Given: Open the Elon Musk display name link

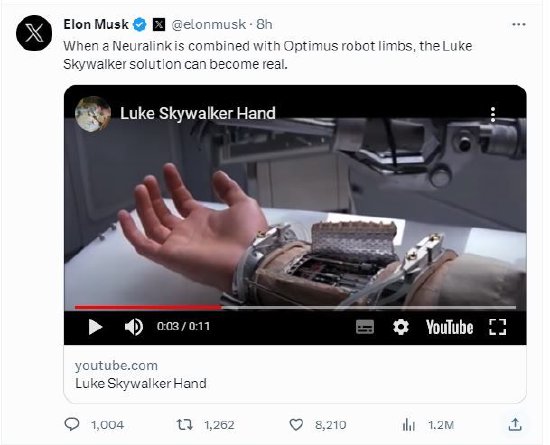Looking at the screenshot, I should pyautogui.click(x=96, y=24).
